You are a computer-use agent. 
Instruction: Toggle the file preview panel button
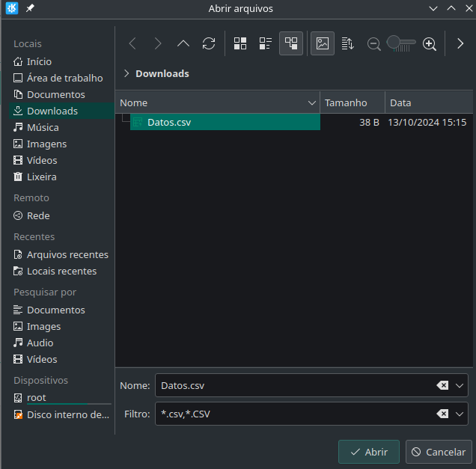pos(323,43)
